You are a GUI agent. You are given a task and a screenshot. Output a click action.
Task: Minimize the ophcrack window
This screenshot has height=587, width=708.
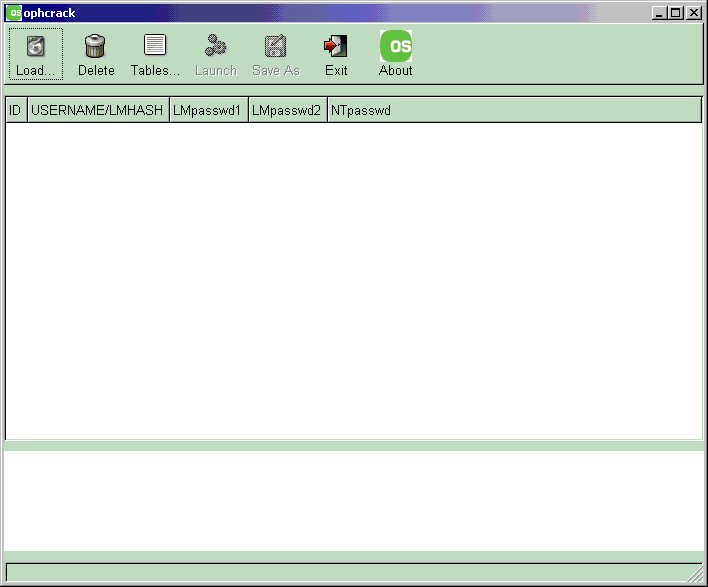click(x=659, y=13)
